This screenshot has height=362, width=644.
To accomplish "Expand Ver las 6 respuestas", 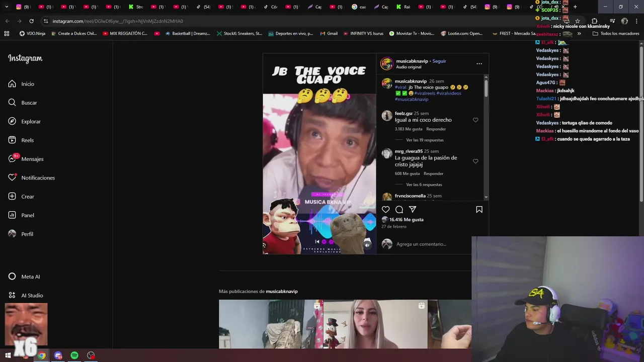I will [x=424, y=185].
